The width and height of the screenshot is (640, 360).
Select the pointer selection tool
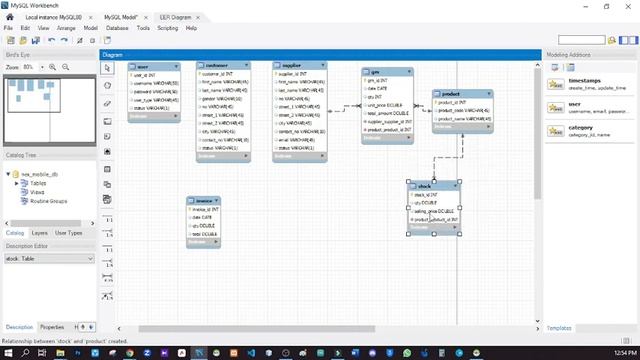[107, 68]
